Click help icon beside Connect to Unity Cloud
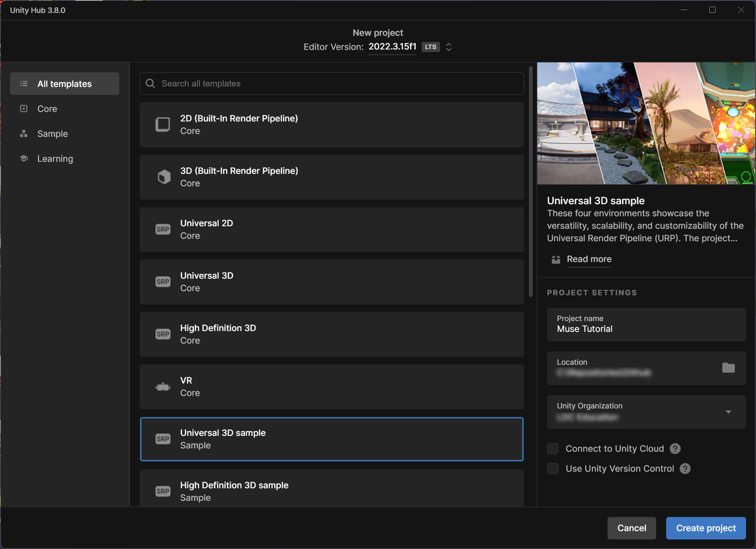 675,449
